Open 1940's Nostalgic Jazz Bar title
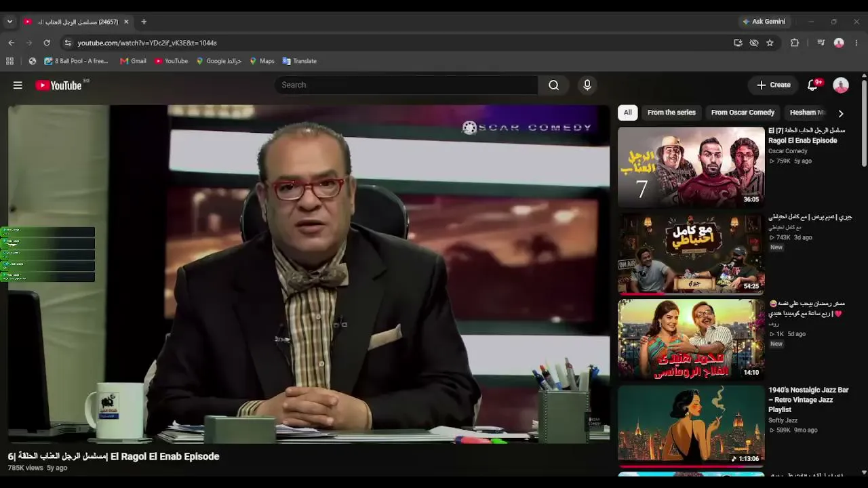Image resolution: width=868 pixels, height=488 pixels. [808, 400]
